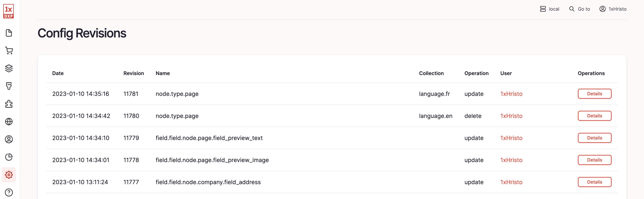The height and width of the screenshot is (199, 644).
Task: Click the Operations column header
Action: click(591, 73)
